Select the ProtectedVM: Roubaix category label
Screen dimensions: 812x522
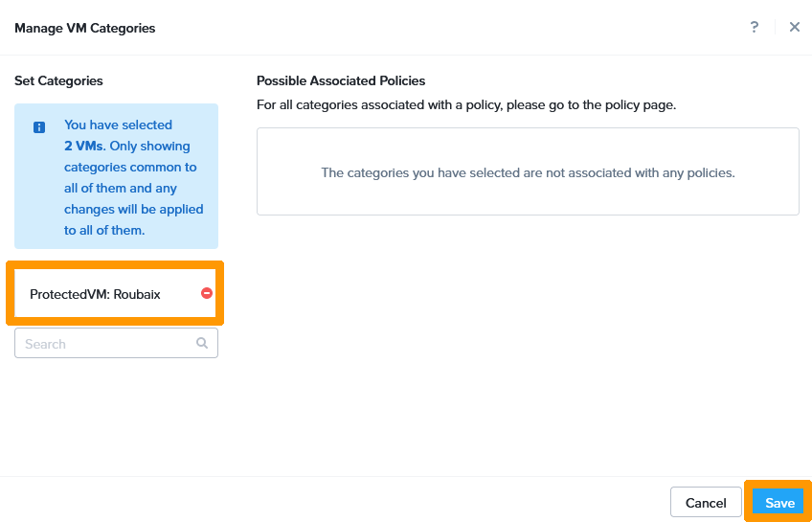[x=95, y=294]
